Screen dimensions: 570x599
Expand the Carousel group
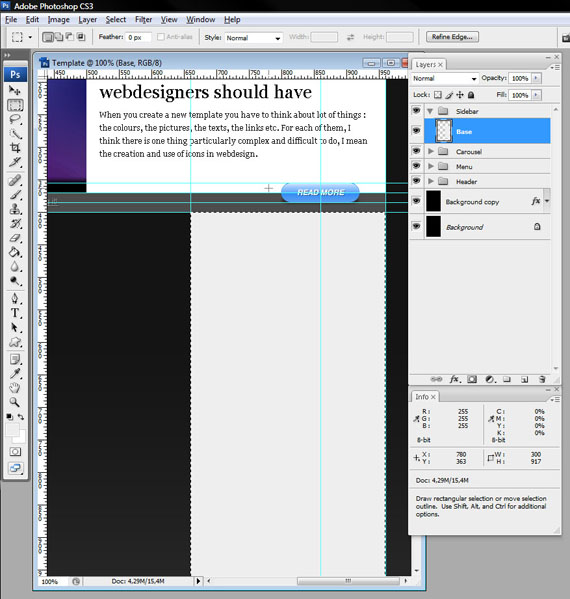[431, 151]
